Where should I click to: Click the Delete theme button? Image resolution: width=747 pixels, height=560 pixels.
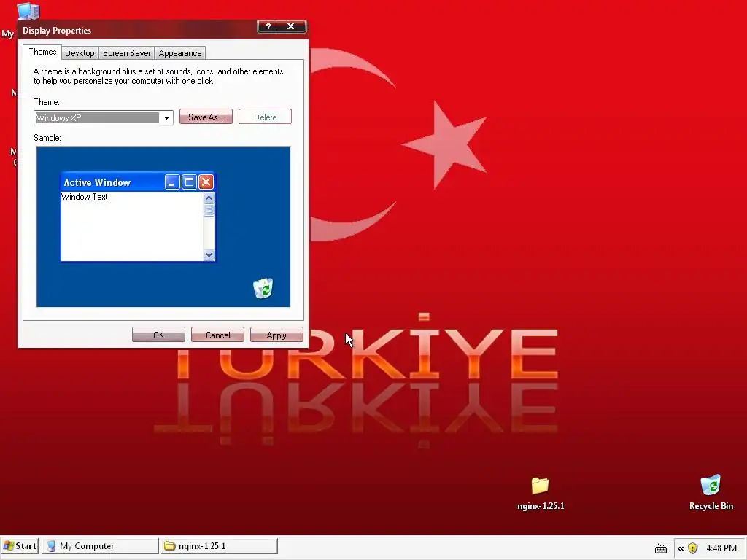(265, 117)
